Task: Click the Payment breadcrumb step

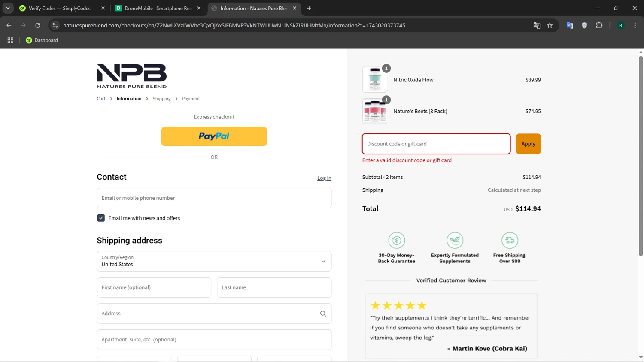Action: (191, 99)
